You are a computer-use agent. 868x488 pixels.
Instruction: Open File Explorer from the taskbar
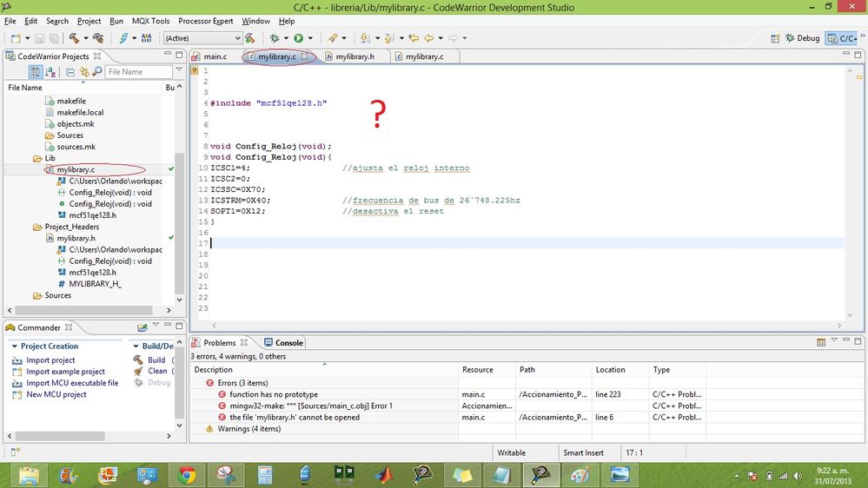pos(29,475)
